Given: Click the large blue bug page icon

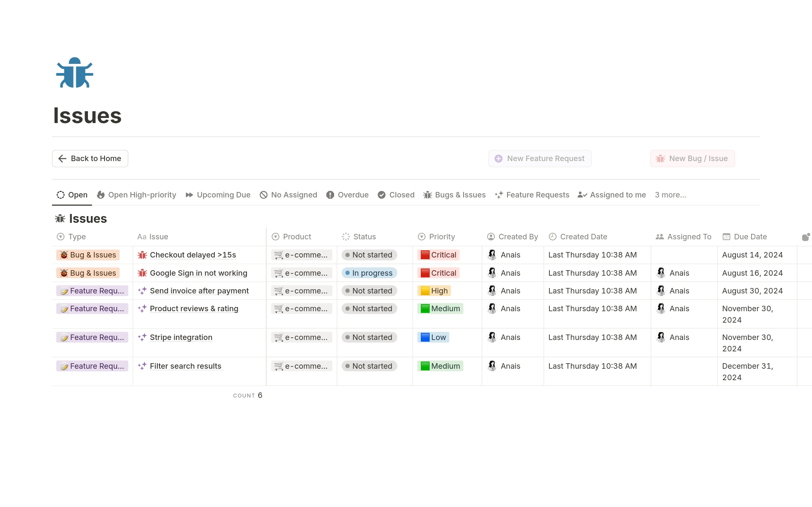Looking at the screenshot, I should pyautogui.click(x=74, y=73).
